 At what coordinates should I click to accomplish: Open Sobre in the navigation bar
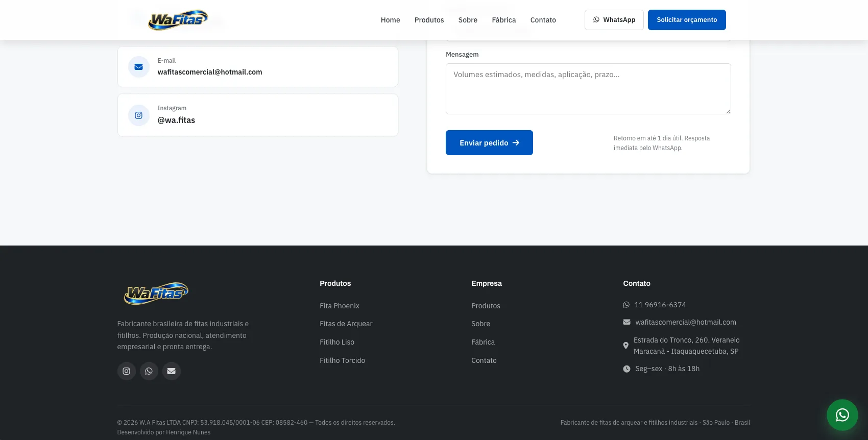click(468, 20)
